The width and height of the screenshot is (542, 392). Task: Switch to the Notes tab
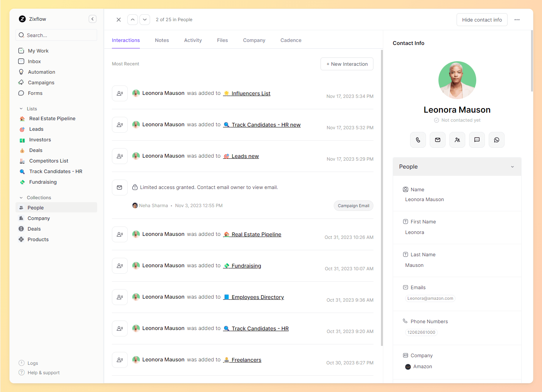point(162,40)
